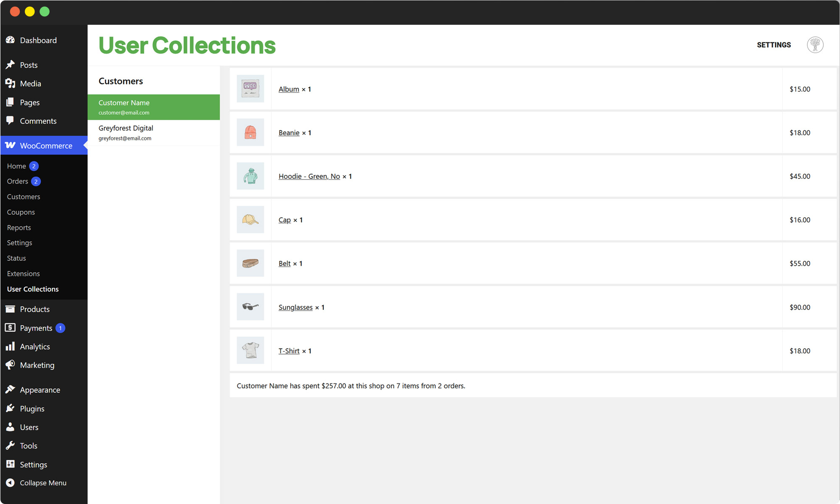Click the Hoodie product thumbnail

(x=250, y=176)
